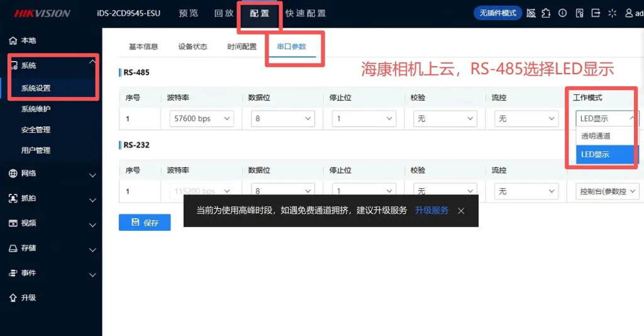Screen dimensions: 644x336
Task: Open 安全管理 in sidebar
Action: click(x=36, y=130)
